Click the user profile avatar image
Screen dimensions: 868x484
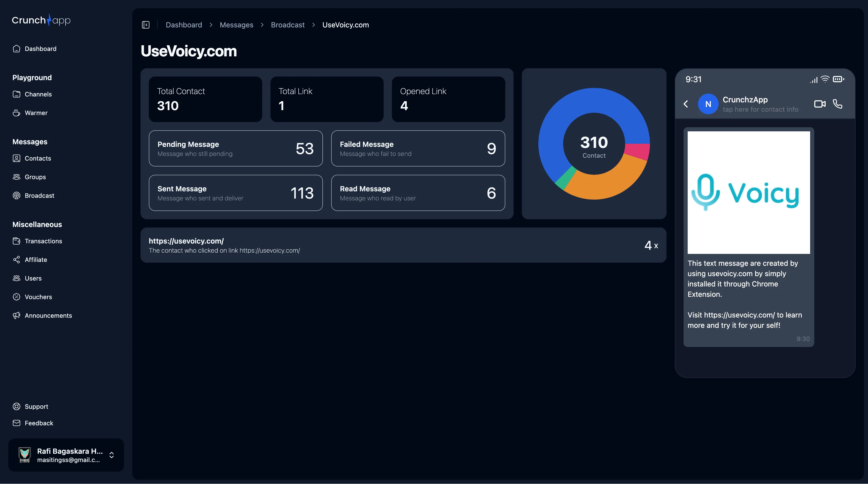(25, 455)
